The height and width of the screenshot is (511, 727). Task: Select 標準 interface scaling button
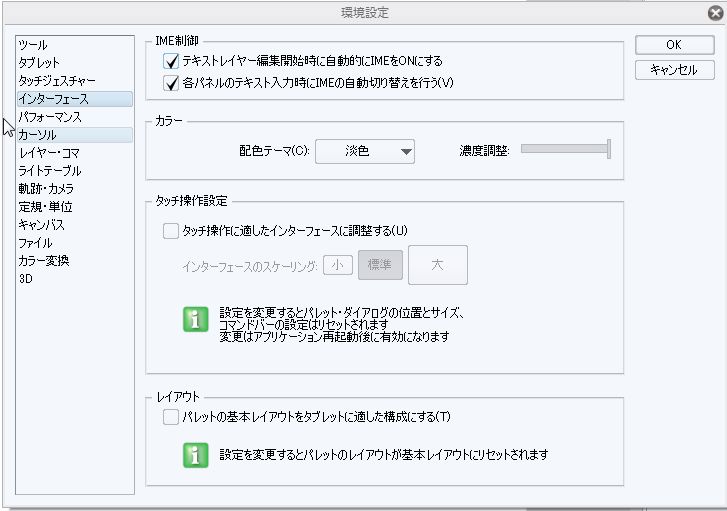(x=380, y=265)
